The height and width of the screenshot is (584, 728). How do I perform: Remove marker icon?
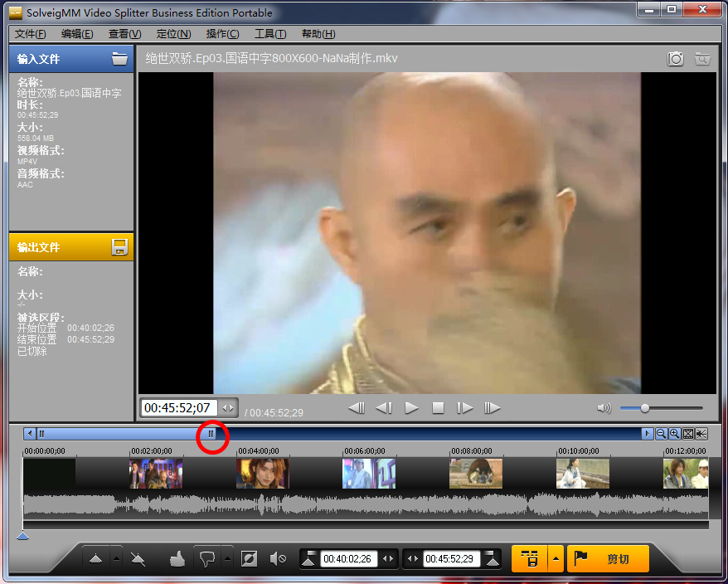(x=138, y=558)
